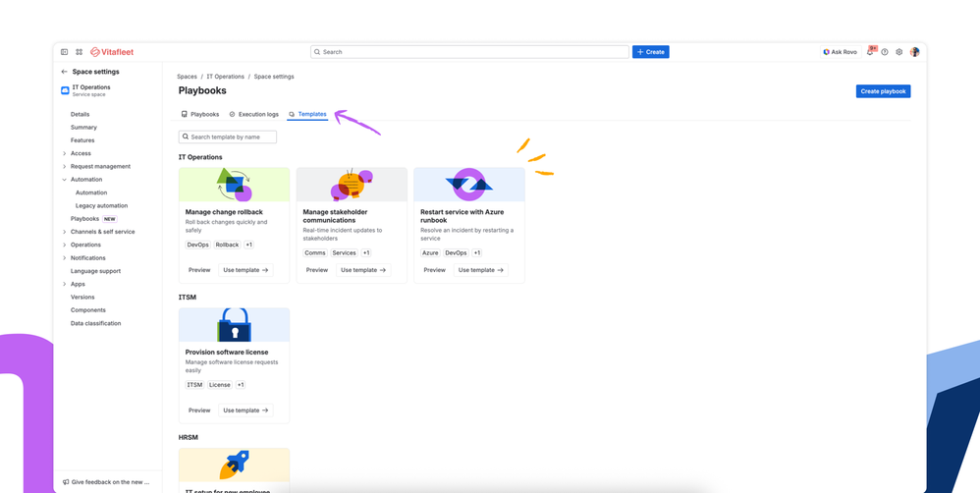Preview the Manage change rollback template

199,270
